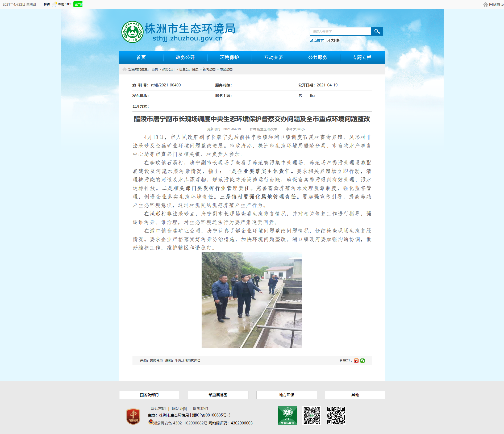
Task: Open the 生态环境部 green logo
Action: 288,415
